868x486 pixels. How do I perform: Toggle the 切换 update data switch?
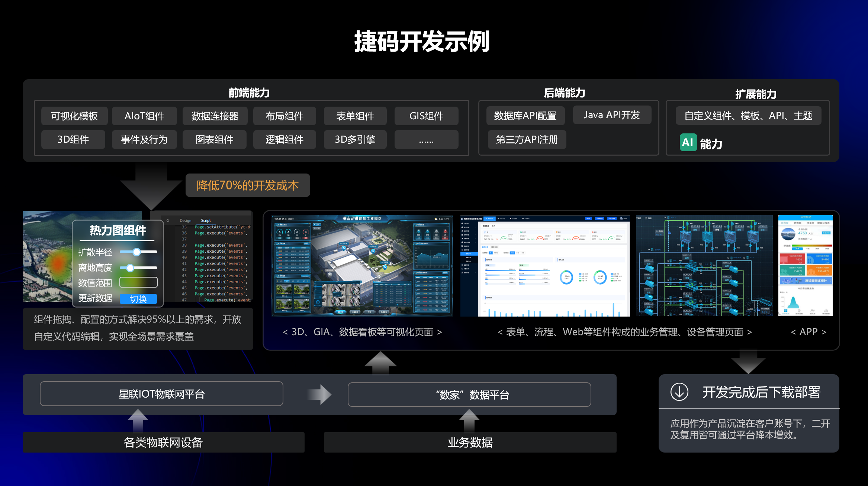[x=138, y=299]
